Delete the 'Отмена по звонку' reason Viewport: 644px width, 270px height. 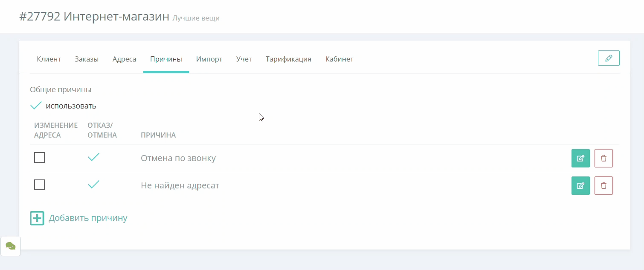click(603, 158)
